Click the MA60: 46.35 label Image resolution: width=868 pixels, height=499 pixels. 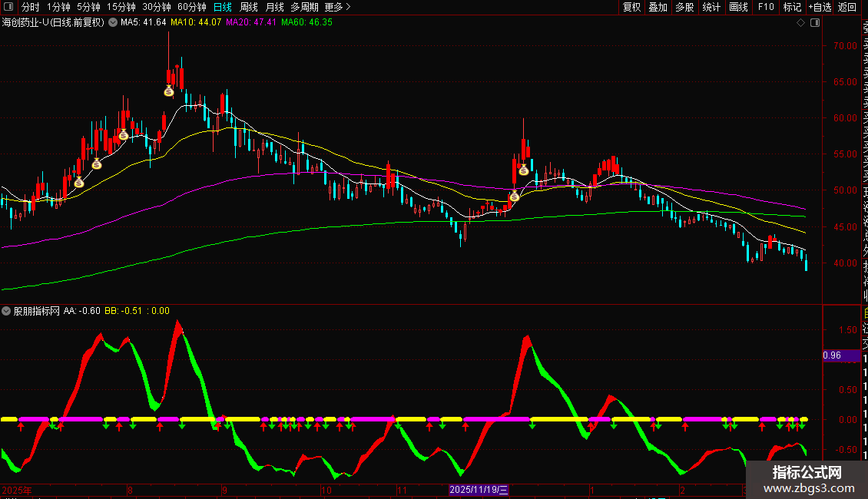306,23
